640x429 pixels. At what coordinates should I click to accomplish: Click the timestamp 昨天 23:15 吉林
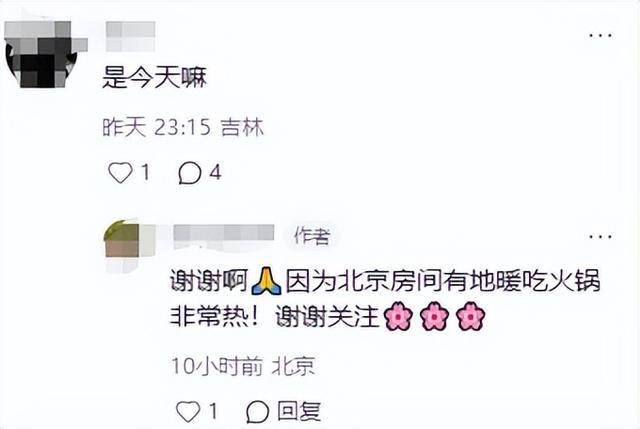tap(183, 128)
